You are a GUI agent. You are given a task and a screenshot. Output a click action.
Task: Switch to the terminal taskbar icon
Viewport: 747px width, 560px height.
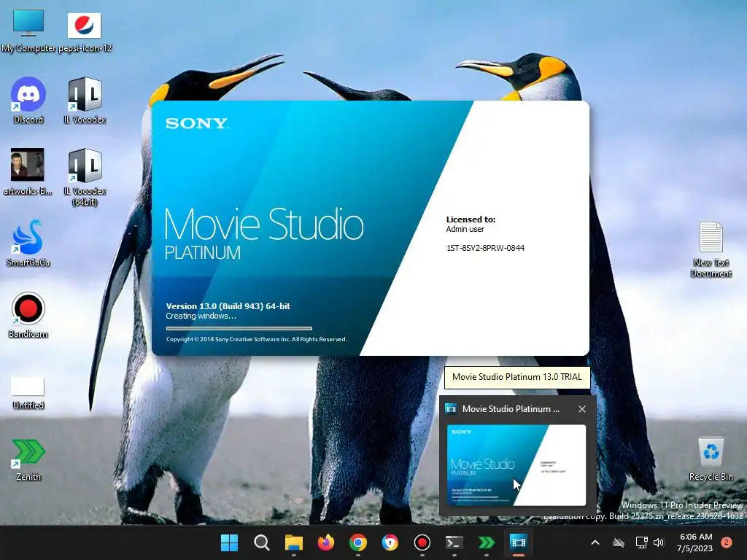pyautogui.click(x=454, y=542)
